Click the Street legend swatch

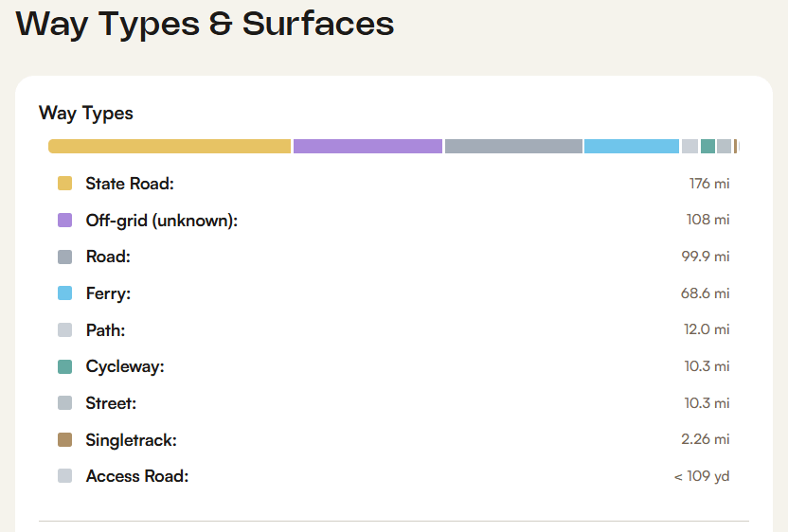pos(64,403)
